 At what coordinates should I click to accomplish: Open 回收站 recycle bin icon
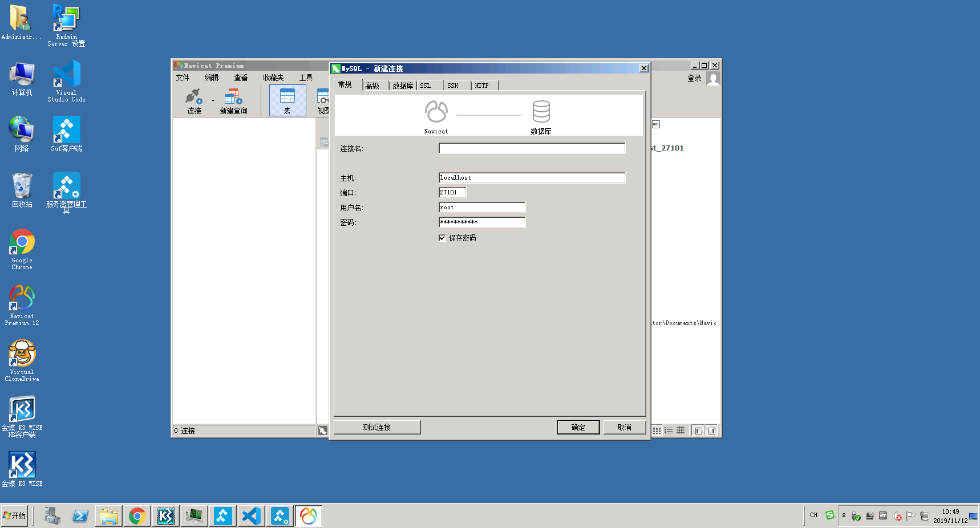pyautogui.click(x=22, y=190)
